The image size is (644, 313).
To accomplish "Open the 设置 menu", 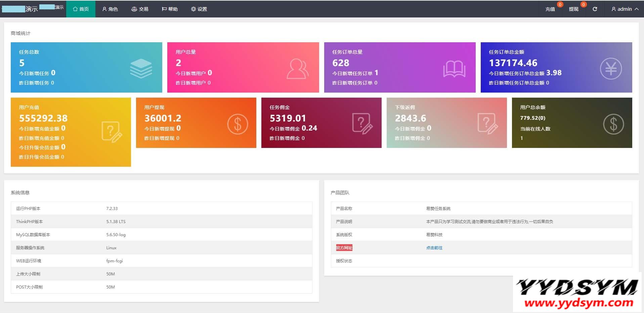I will [x=199, y=9].
